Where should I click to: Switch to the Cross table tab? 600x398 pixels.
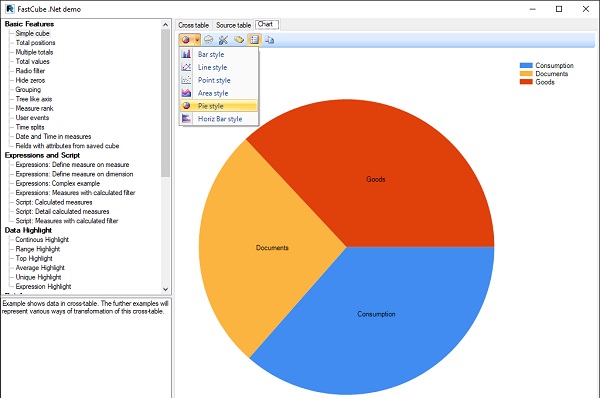[x=194, y=25]
